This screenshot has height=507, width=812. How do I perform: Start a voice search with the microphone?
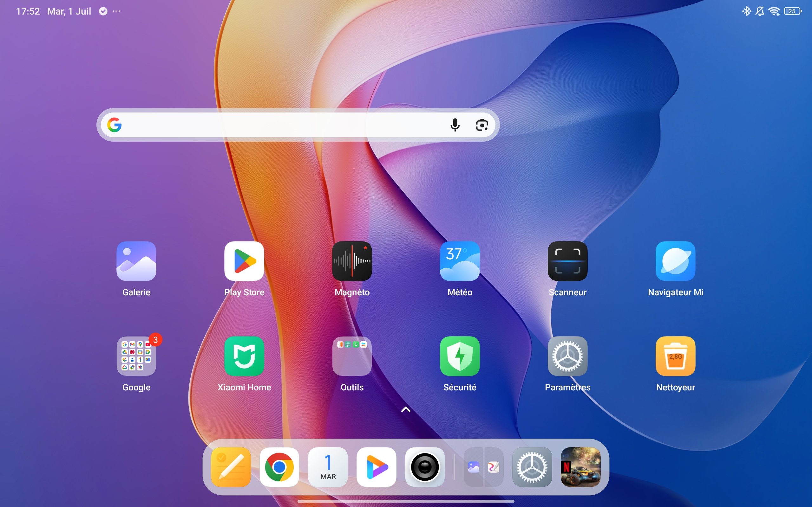tap(455, 125)
